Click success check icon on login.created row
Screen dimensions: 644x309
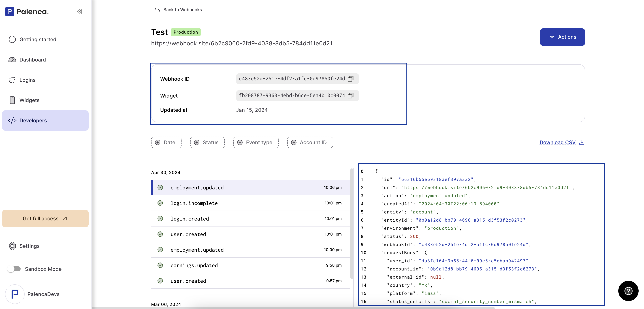click(x=160, y=219)
